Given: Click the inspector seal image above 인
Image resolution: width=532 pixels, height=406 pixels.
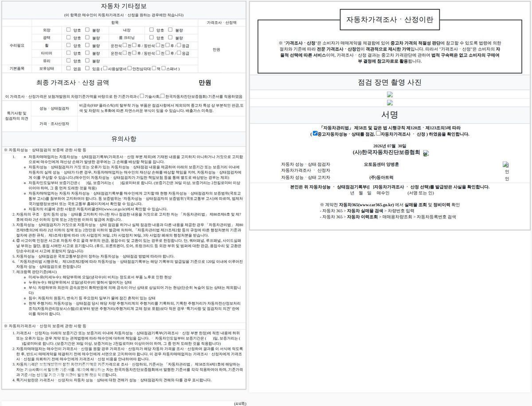Looking at the screenshot, I should (506, 165).
